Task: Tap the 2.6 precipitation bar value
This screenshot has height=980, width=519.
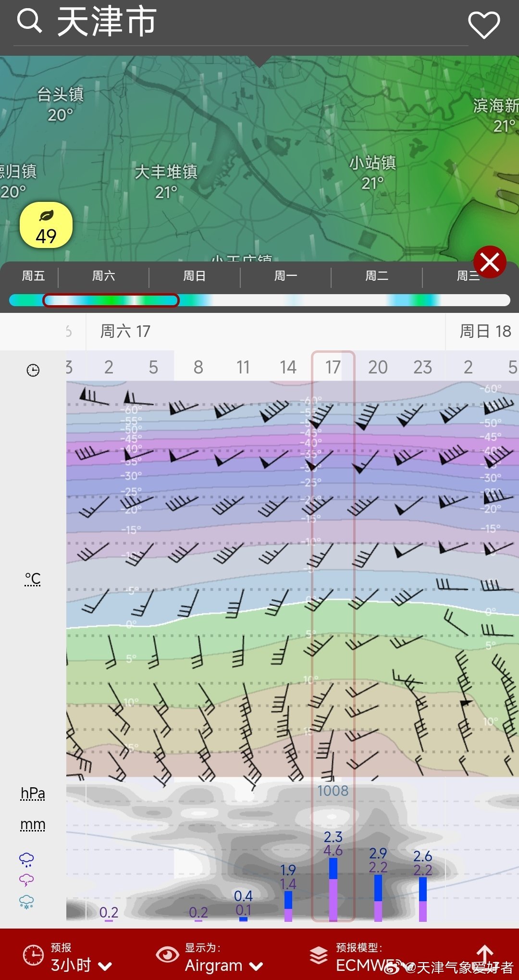Action: 422,856
